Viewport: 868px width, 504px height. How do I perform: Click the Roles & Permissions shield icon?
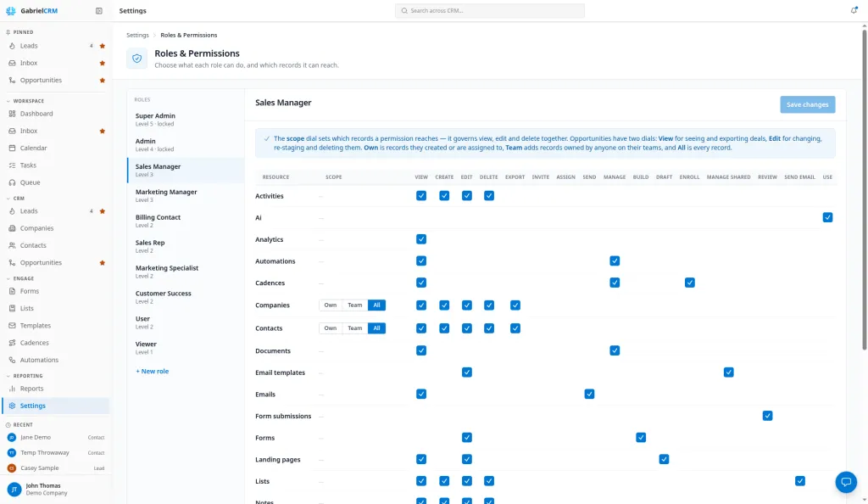[136, 59]
